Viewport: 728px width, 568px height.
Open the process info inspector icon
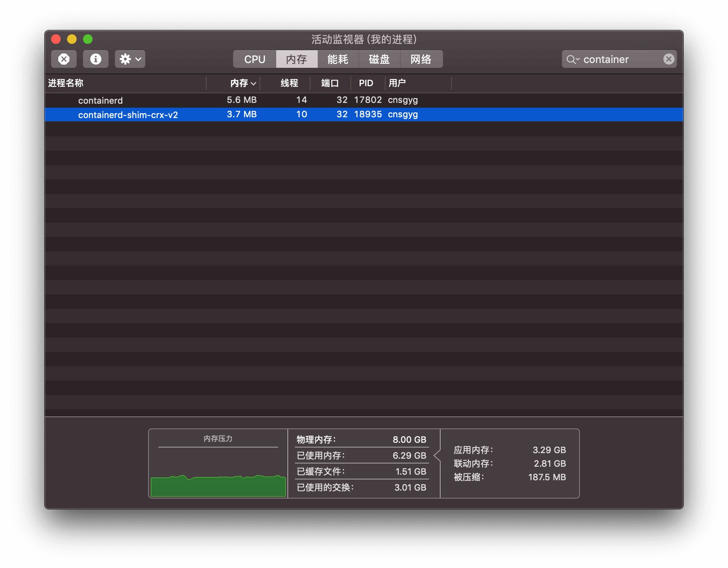pyautogui.click(x=96, y=59)
